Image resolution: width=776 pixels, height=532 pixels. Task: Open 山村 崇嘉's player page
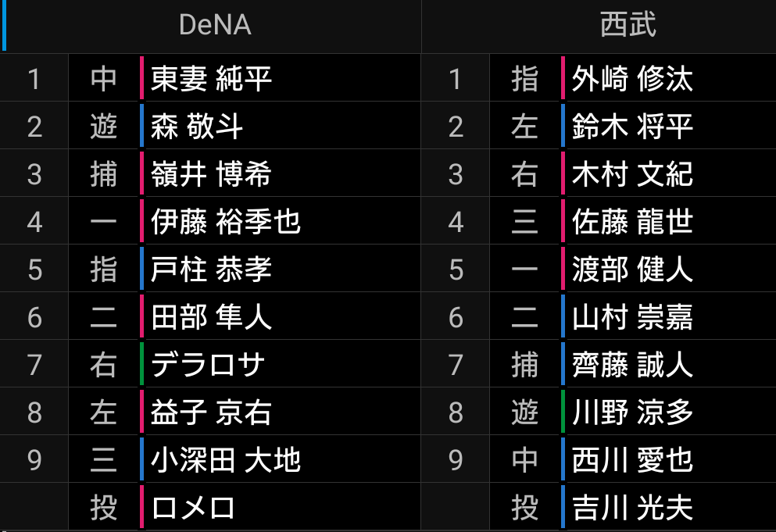[x=632, y=317]
